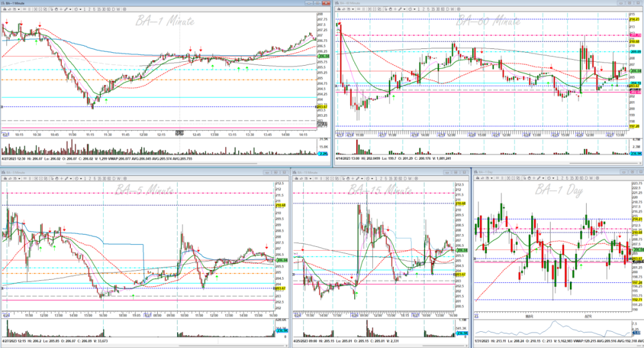The height and width of the screenshot is (348, 644).
Task: Select the pencil drawing tool in BA—60 Minute toolbar
Action: (400, 9)
